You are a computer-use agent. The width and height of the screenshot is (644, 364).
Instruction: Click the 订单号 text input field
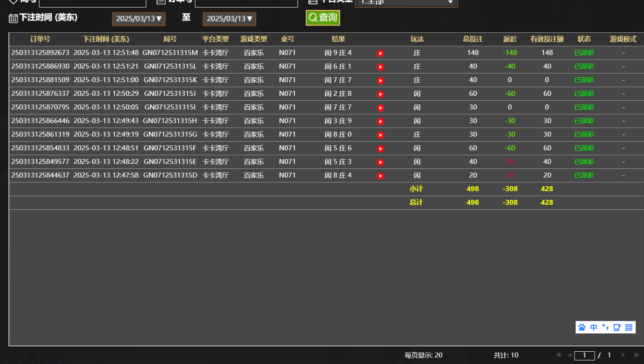point(246,2)
